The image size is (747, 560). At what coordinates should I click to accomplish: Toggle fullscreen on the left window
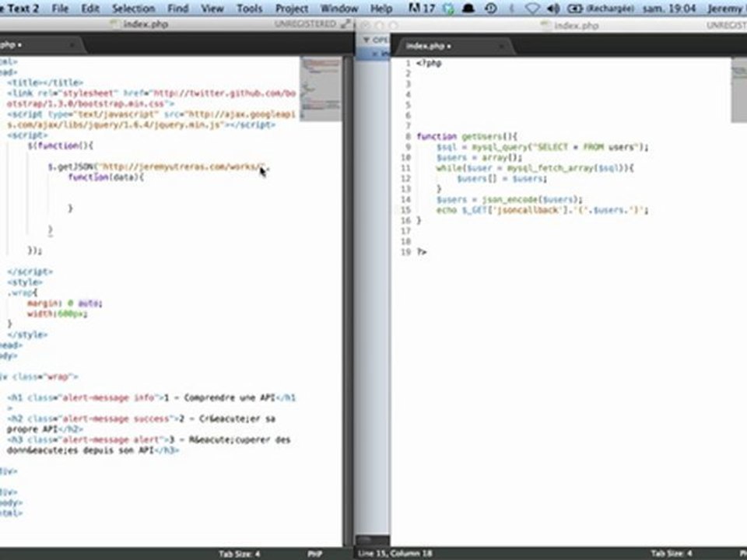coord(345,24)
